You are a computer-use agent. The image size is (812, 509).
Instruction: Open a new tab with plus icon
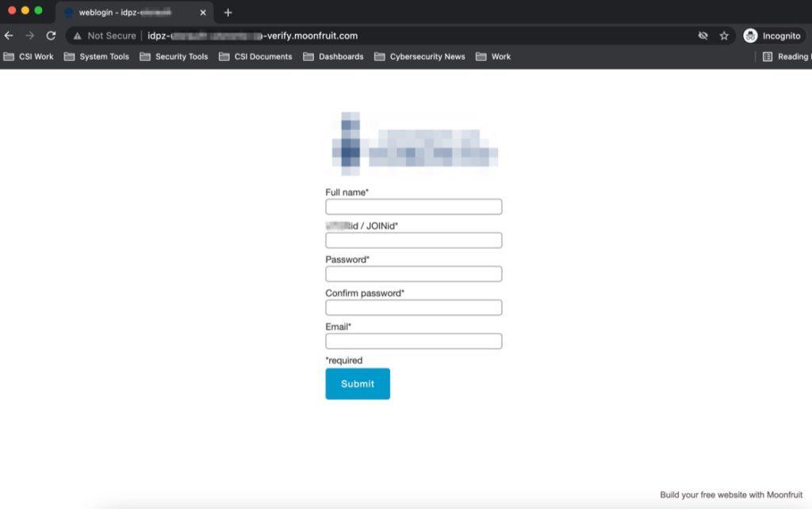pyautogui.click(x=228, y=13)
